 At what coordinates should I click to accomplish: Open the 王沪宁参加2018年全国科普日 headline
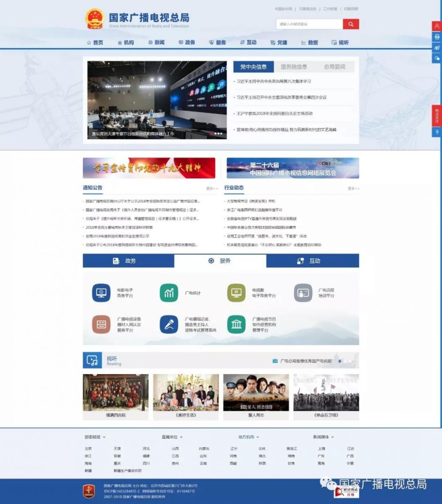(x=275, y=113)
